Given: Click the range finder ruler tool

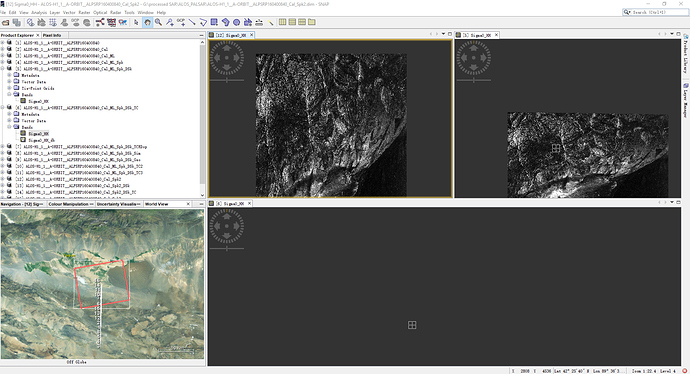Looking at the screenshot, I should tap(259, 22).
